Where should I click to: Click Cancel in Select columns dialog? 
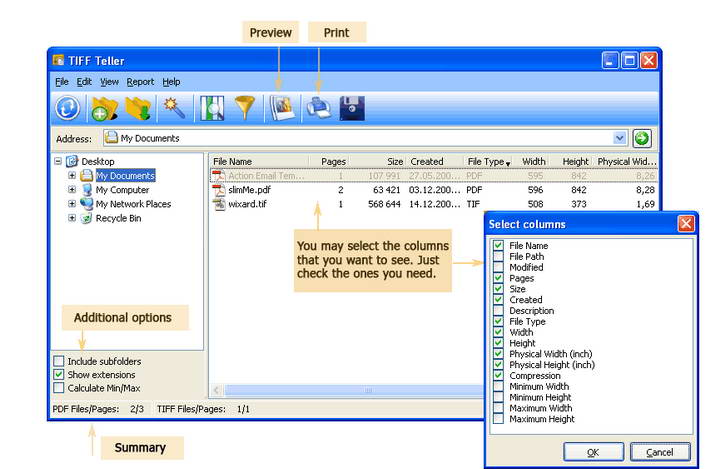tap(660, 452)
